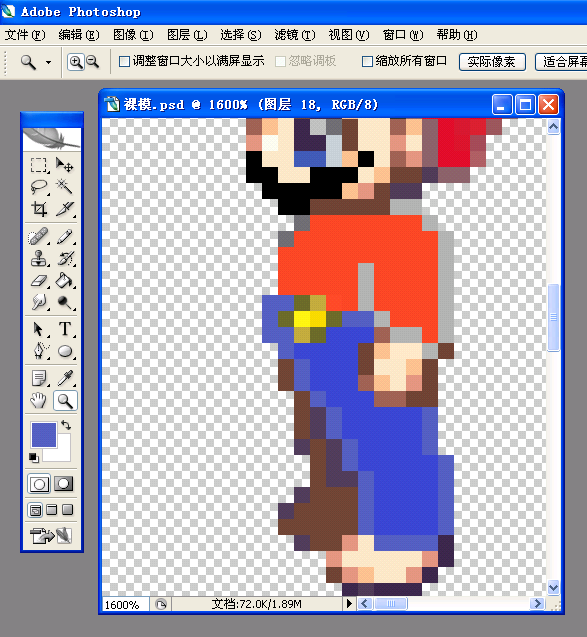587x637 pixels.
Task: Open 视图(V) menu
Action: (349, 35)
